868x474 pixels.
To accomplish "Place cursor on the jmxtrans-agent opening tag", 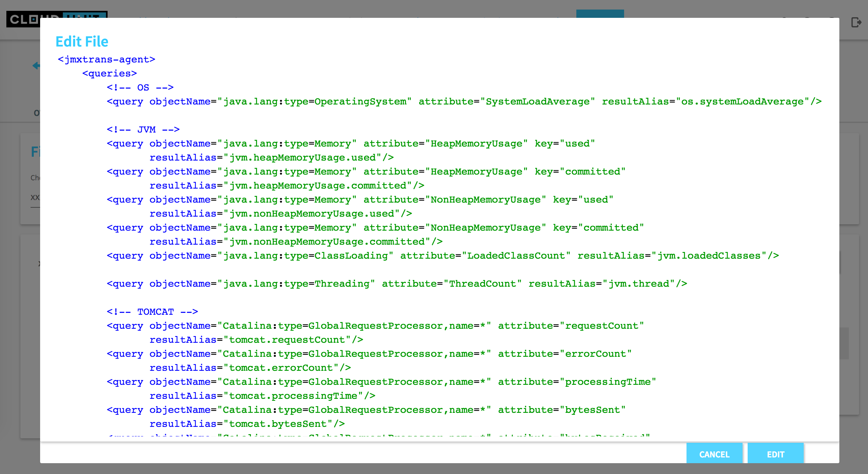I will (x=106, y=60).
